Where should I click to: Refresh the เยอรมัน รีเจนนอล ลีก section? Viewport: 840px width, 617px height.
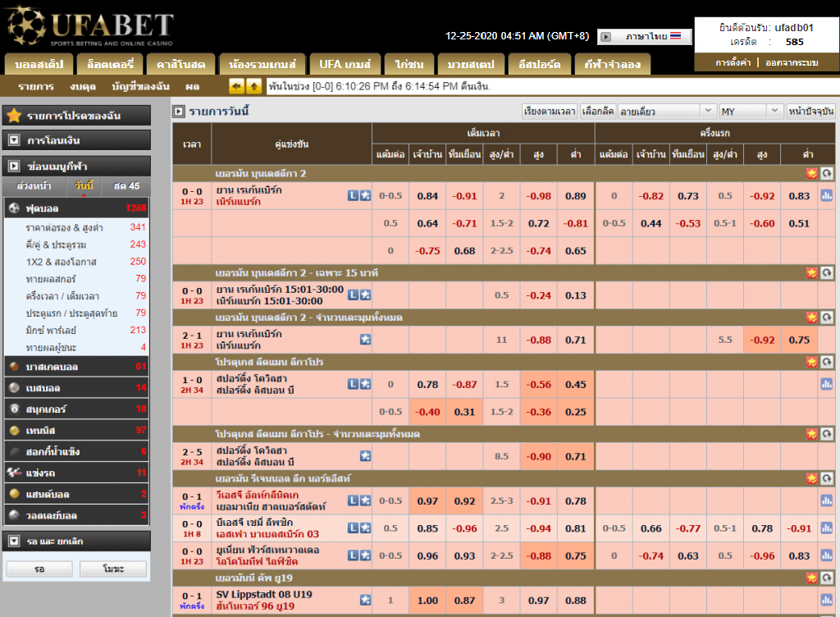827,478
